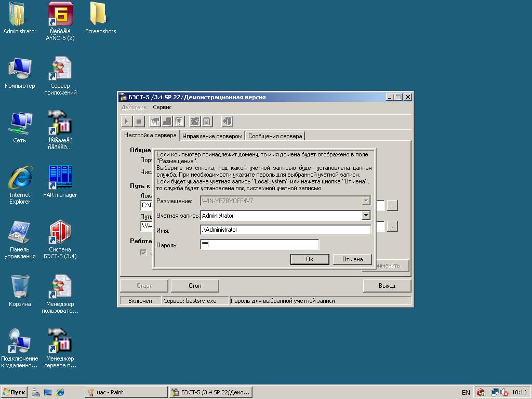Open the Пуск start button

point(14,392)
